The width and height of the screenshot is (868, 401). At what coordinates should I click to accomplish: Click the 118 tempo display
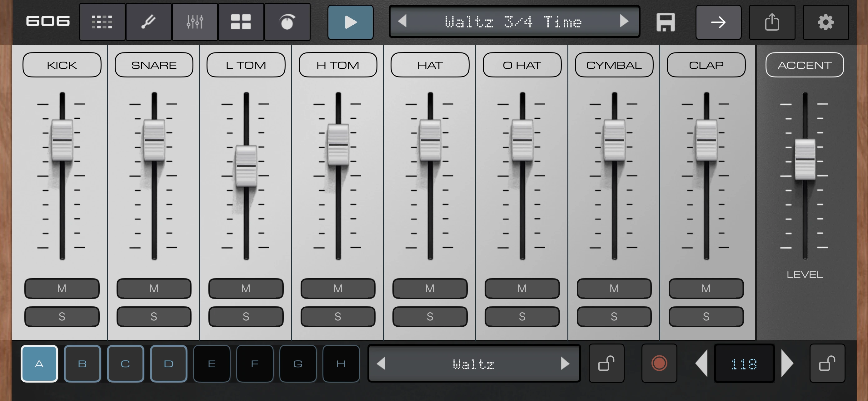(x=744, y=364)
